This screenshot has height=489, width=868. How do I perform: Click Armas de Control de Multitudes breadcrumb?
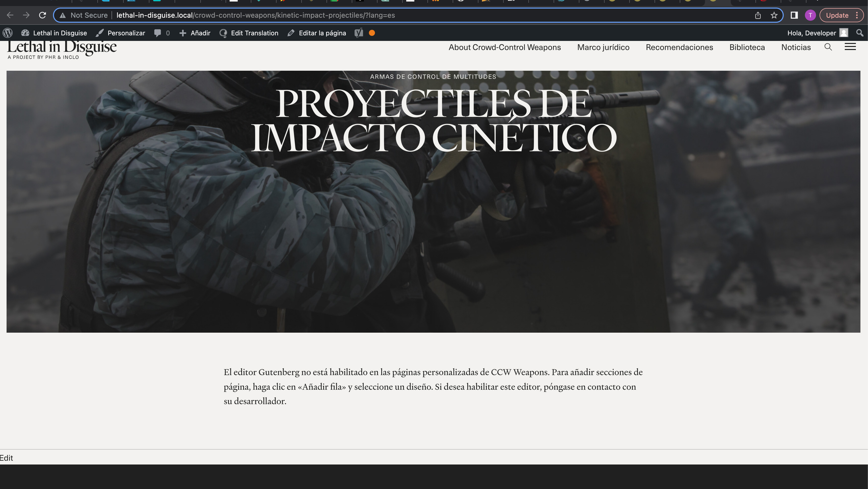[433, 77]
